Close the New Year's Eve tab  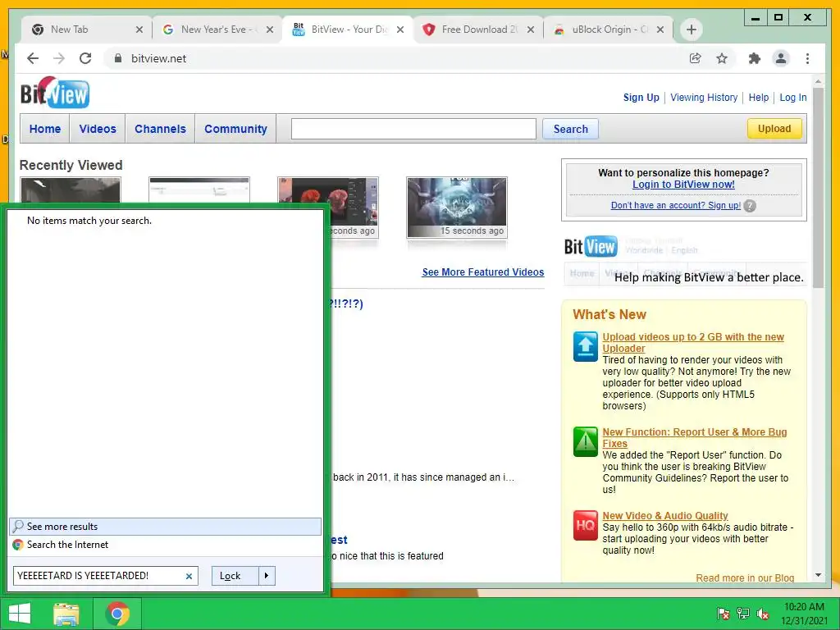point(270,30)
